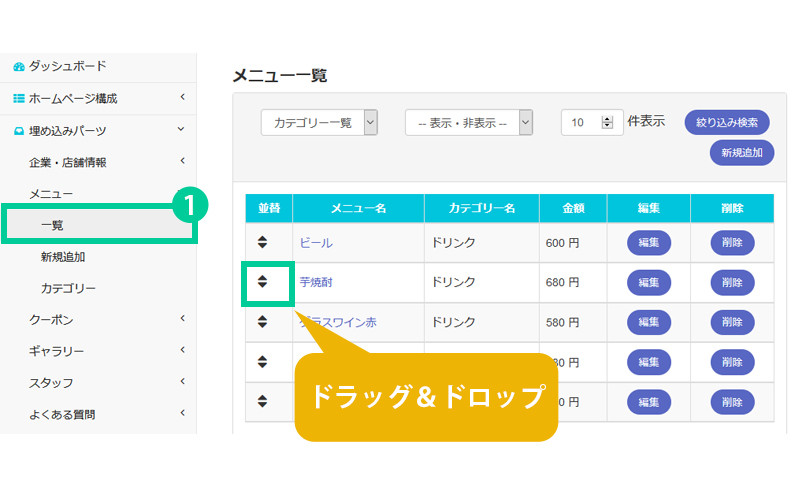Click the 件表示 number stepper field

[x=591, y=122]
